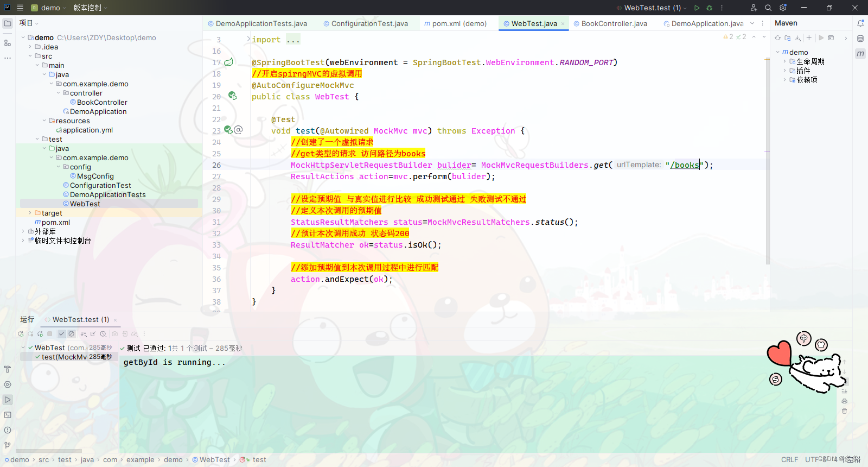The image size is (868, 467).
Task: Open pom.xml in project tree
Action: 55,222
